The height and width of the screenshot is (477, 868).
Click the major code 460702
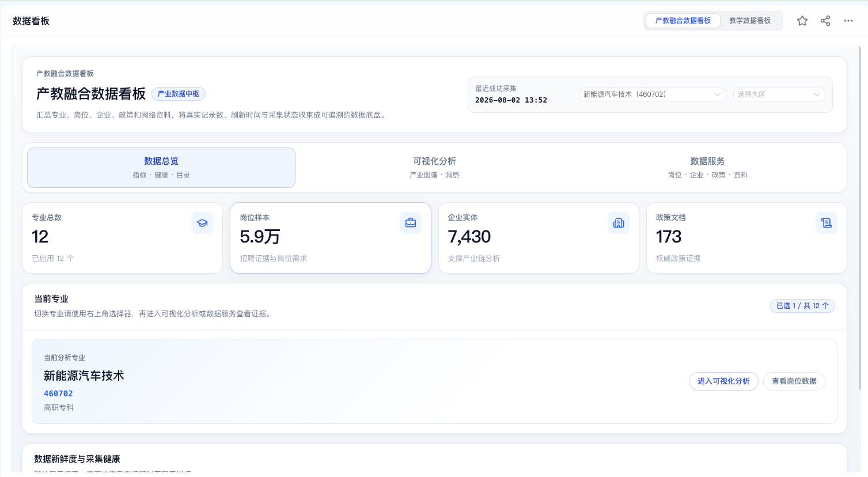point(58,394)
